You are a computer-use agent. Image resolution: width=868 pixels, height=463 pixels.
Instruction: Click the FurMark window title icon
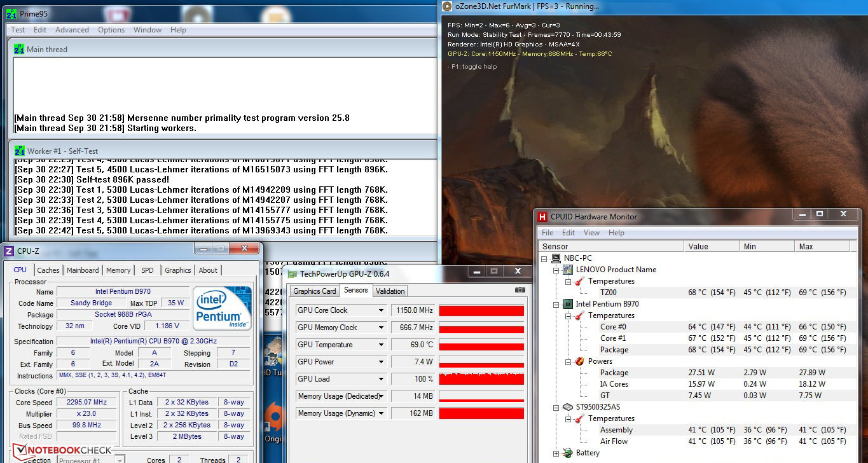point(446,6)
